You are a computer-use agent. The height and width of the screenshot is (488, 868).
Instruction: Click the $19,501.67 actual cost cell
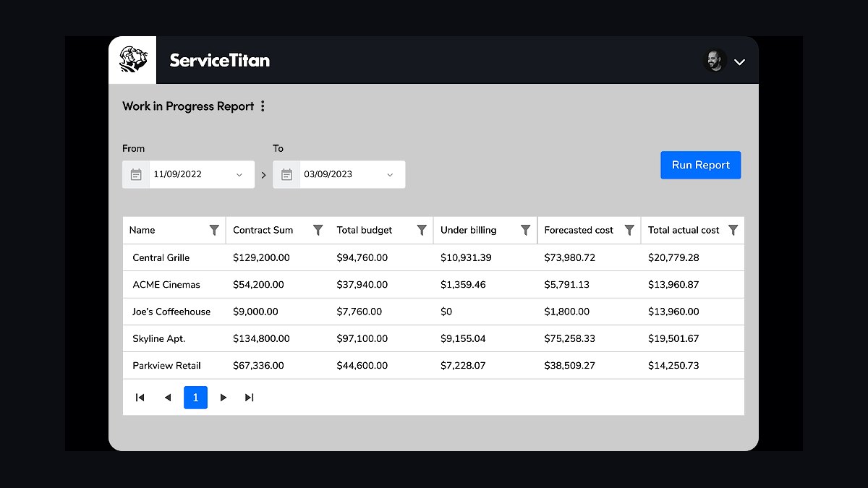pyautogui.click(x=673, y=338)
